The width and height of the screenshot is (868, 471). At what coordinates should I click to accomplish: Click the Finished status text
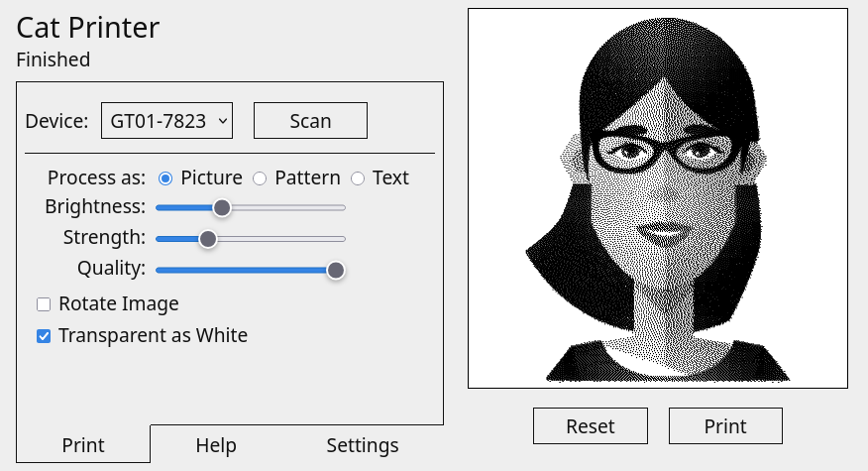[x=54, y=59]
